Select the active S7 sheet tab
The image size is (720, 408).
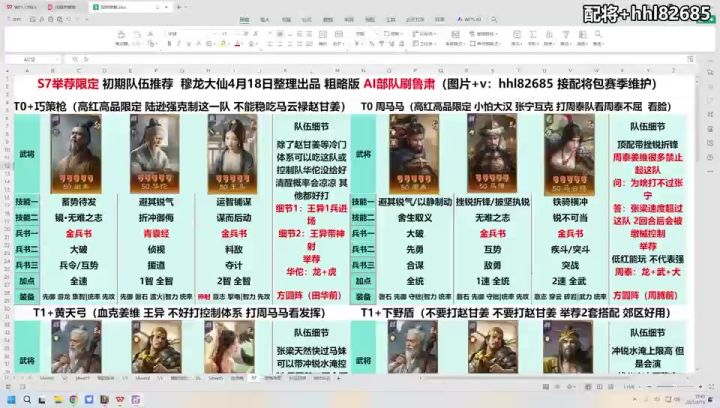254,378
